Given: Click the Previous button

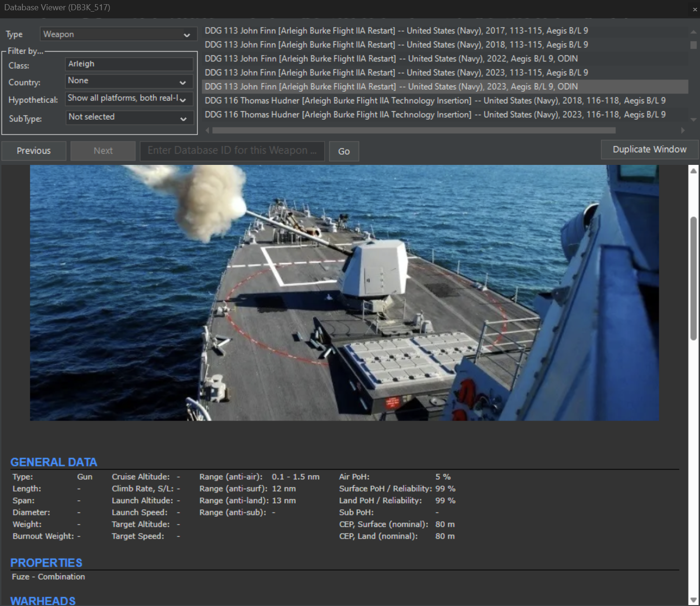Looking at the screenshot, I should 34,151.
